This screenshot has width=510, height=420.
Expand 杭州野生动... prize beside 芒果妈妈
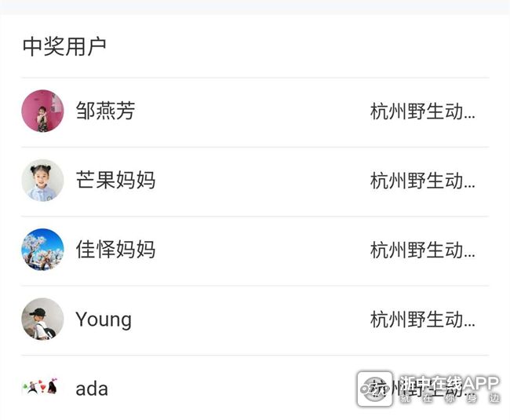[x=422, y=181]
